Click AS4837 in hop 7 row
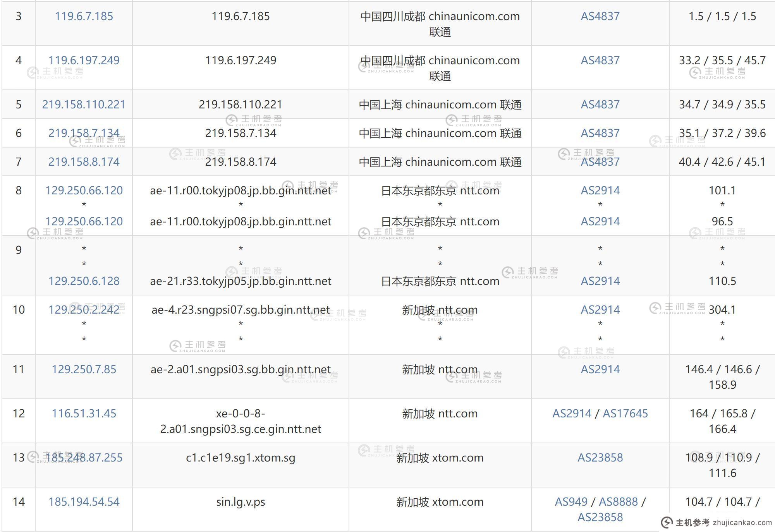Screen dimensions: 775x532 tap(600, 162)
